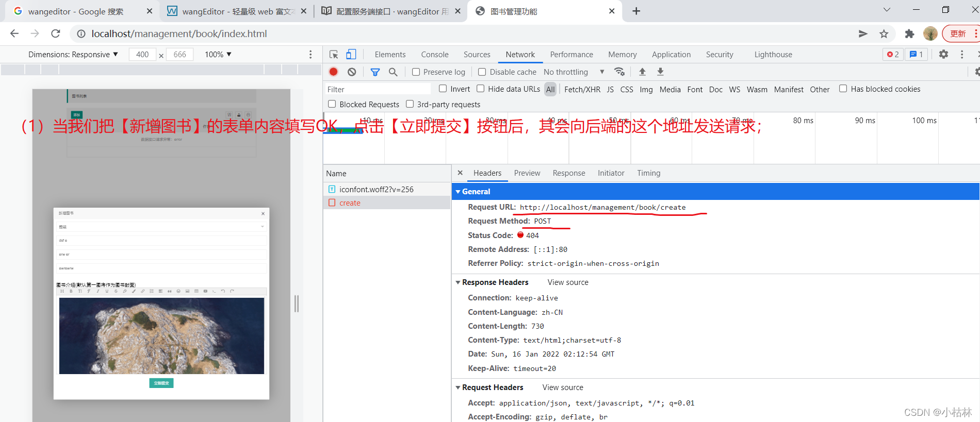Click the inspect element picker icon

tap(334, 55)
